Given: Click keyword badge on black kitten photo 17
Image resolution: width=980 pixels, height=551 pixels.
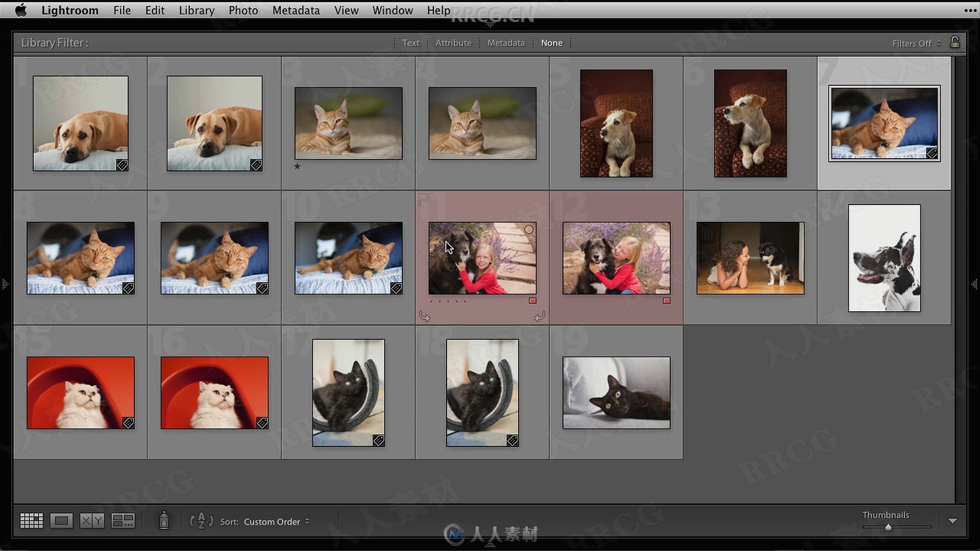Looking at the screenshot, I should click(379, 440).
